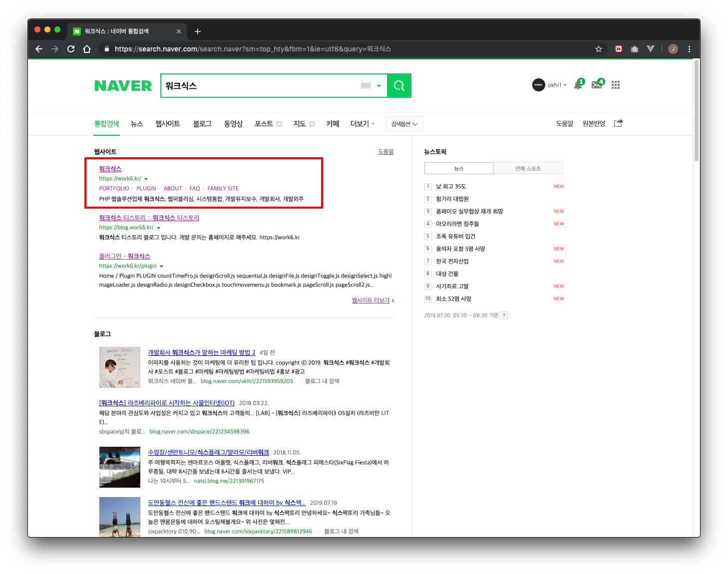This screenshot has height=574, width=728.
Task: Open the 워크식스 website result title
Action: pos(110,169)
